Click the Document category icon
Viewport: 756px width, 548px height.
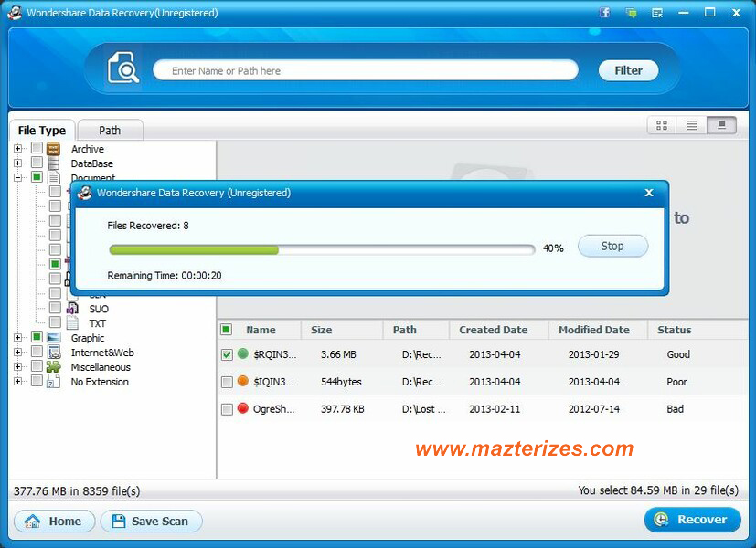click(54, 177)
